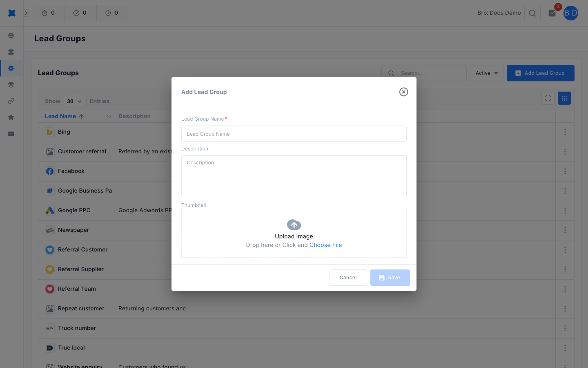Open the column grid selector

(x=564, y=98)
